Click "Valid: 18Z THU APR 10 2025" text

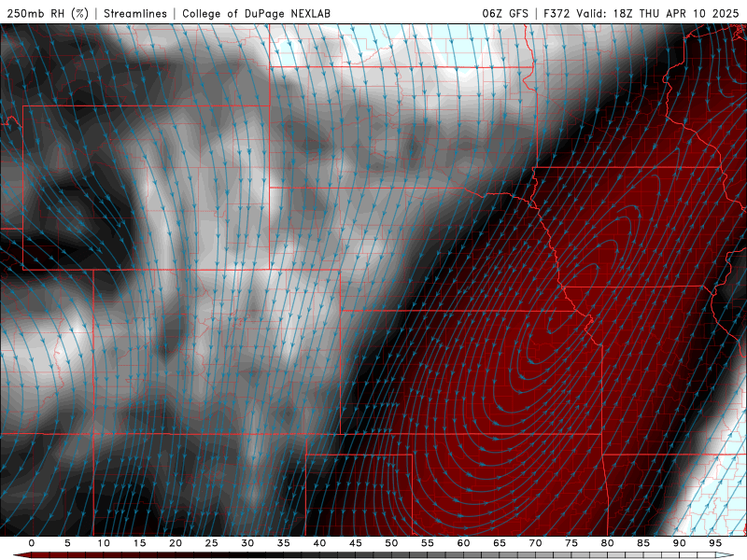(x=657, y=13)
